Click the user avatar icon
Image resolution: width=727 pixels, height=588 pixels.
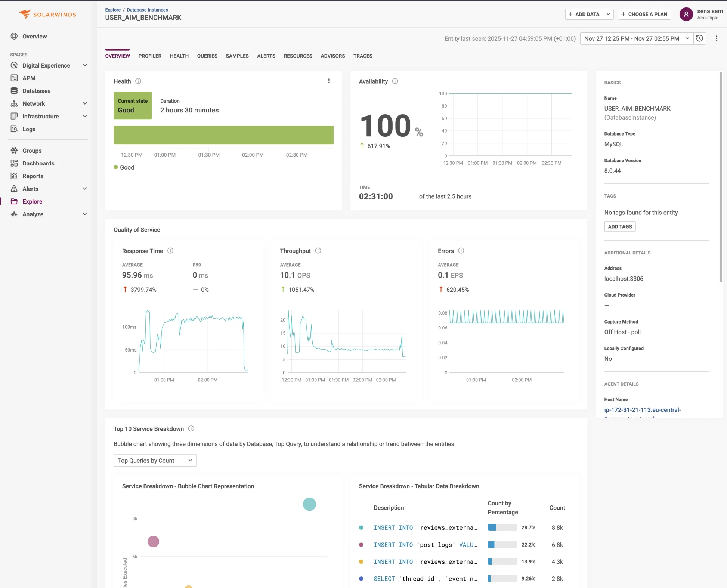(x=686, y=14)
